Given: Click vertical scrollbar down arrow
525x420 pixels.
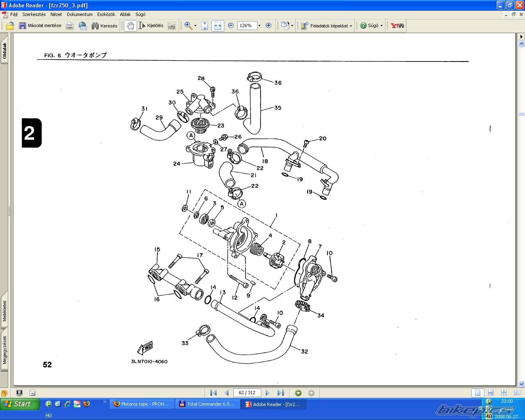Looking at the screenshot, I should [x=521, y=384].
